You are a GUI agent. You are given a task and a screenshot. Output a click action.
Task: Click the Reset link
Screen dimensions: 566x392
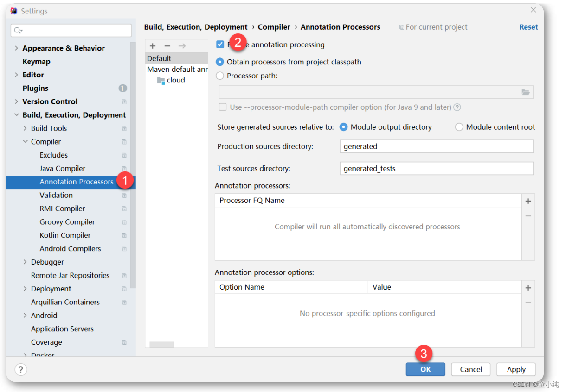528,27
